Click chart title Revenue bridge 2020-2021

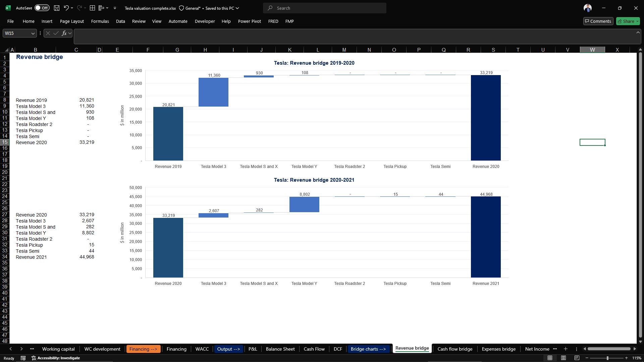pyautogui.click(x=314, y=180)
